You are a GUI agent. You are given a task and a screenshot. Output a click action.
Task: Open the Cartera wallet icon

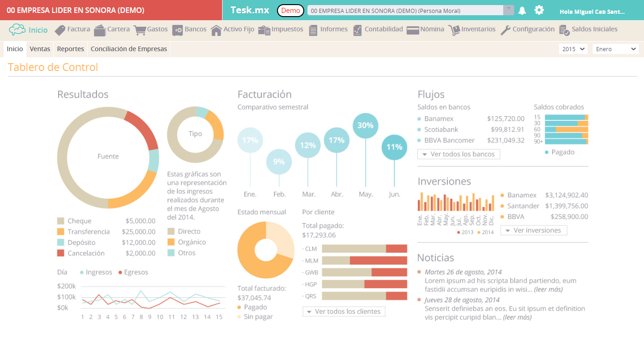(100, 30)
